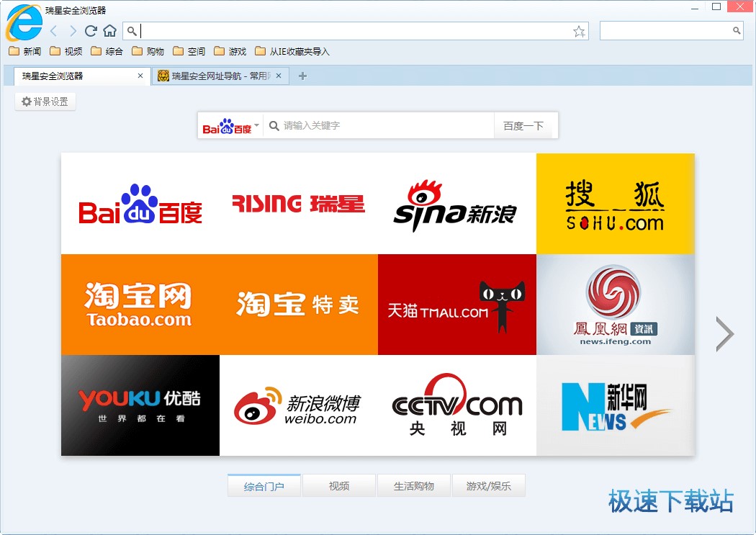The height and width of the screenshot is (535, 756).
Task: Bookmark the page with star icon
Action: click(579, 32)
